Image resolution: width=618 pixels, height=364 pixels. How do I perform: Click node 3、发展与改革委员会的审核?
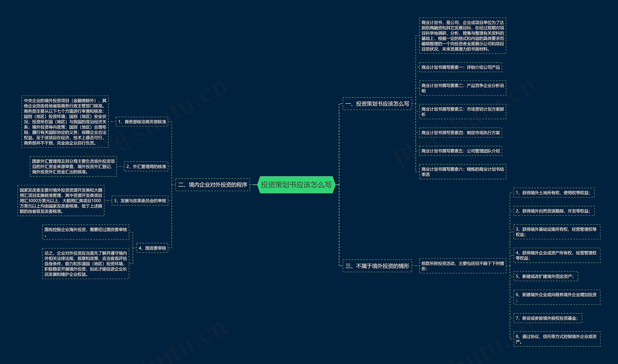140,201
